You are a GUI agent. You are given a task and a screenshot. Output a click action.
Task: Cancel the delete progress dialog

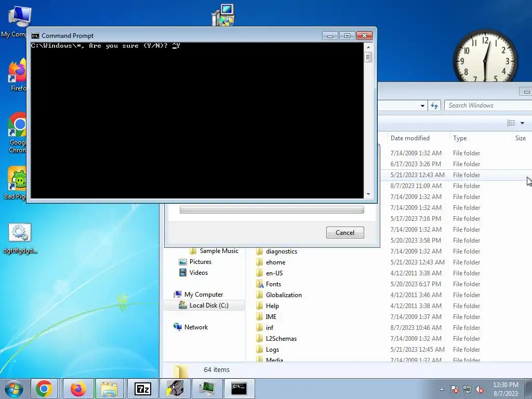pos(345,232)
